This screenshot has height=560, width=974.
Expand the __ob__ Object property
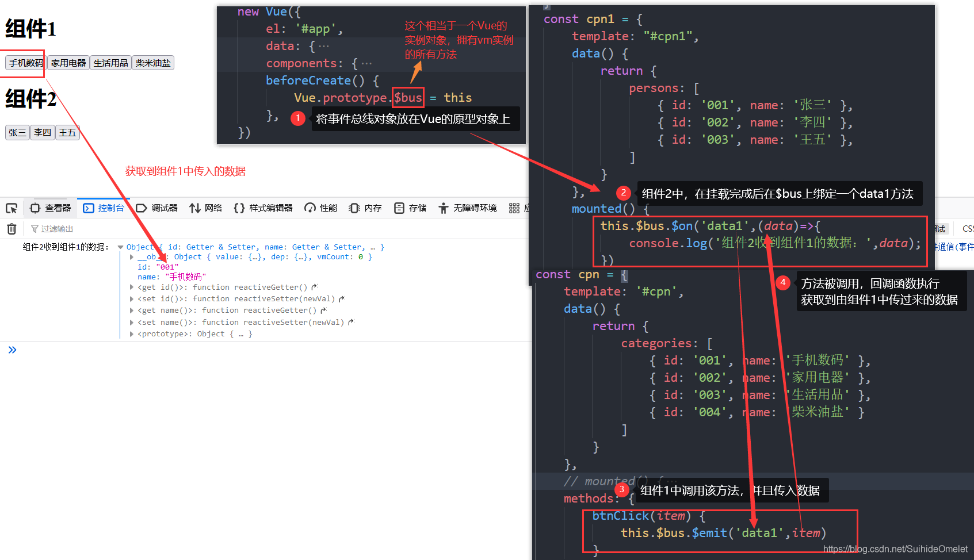[132, 257]
